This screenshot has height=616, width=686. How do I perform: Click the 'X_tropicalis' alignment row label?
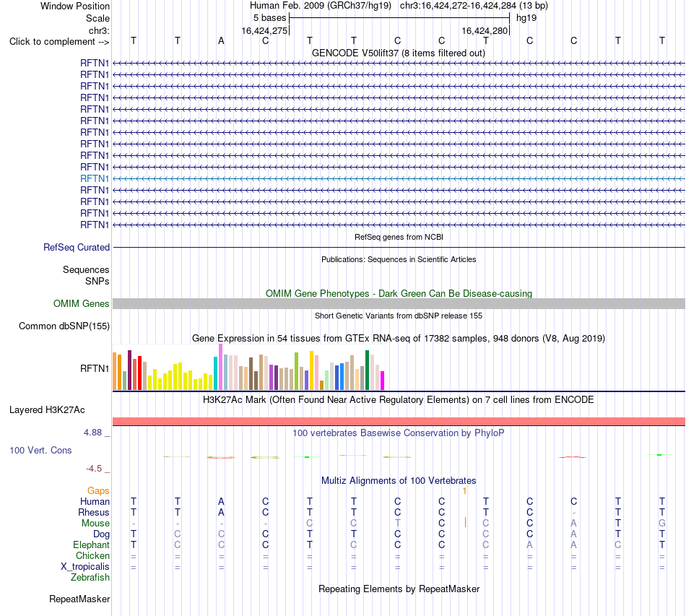point(85,567)
